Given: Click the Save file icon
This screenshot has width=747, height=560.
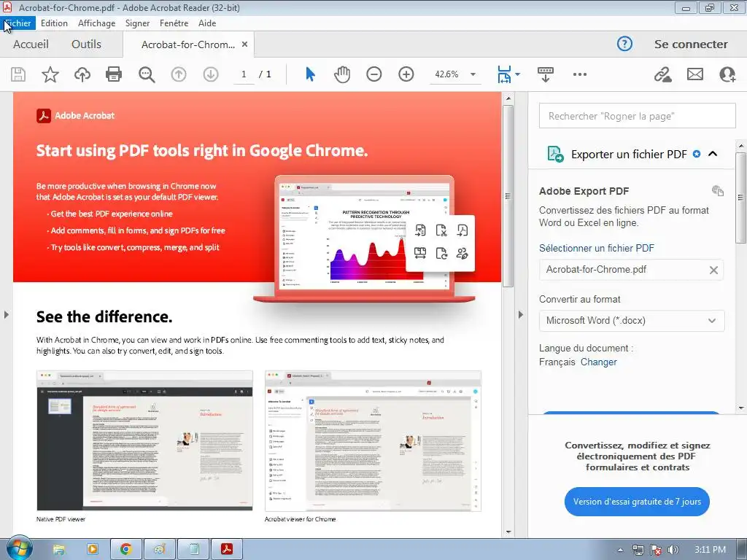Looking at the screenshot, I should (x=18, y=74).
